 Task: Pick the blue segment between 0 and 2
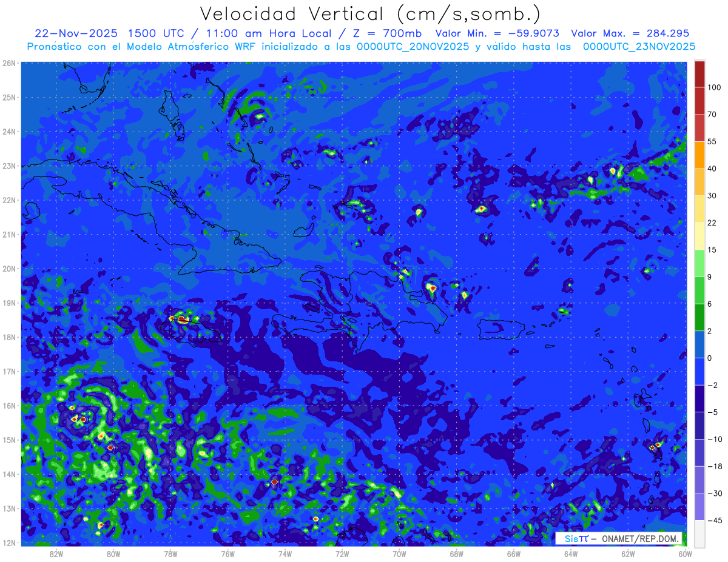tap(699, 344)
